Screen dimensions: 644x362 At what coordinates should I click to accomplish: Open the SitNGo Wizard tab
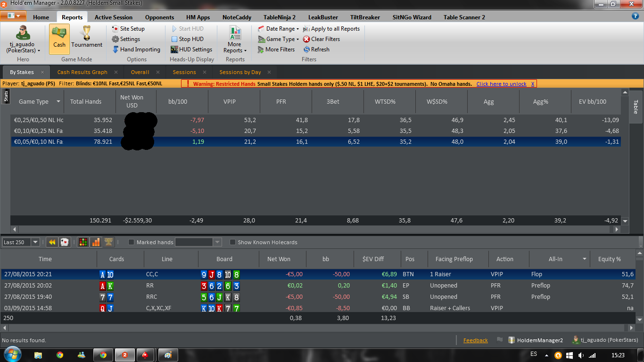pyautogui.click(x=412, y=17)
